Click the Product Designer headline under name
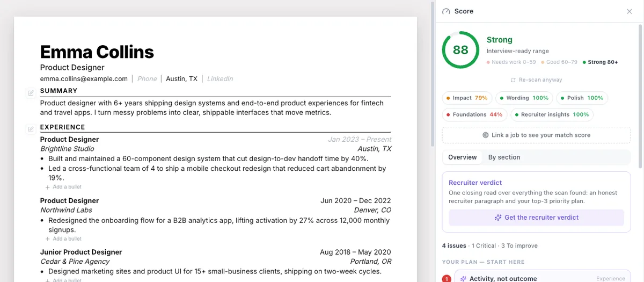 click(72, 68)
